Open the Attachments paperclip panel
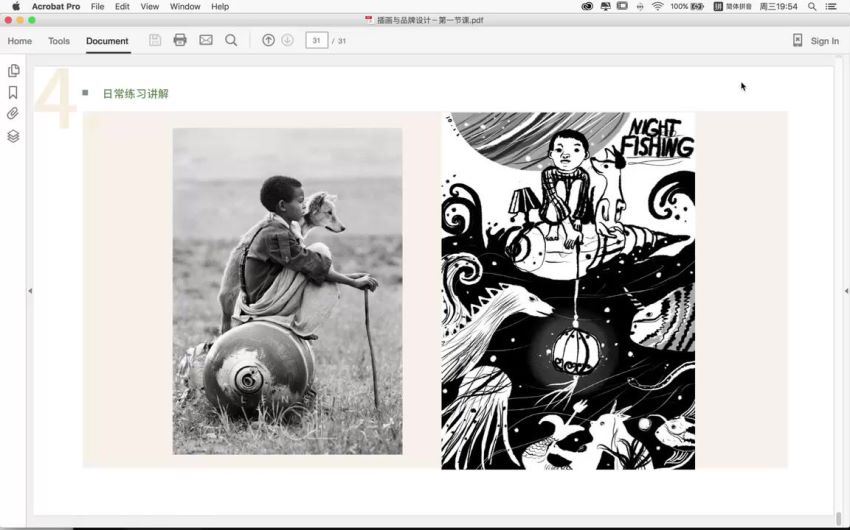The image size is (850, 530). [13, 113]
